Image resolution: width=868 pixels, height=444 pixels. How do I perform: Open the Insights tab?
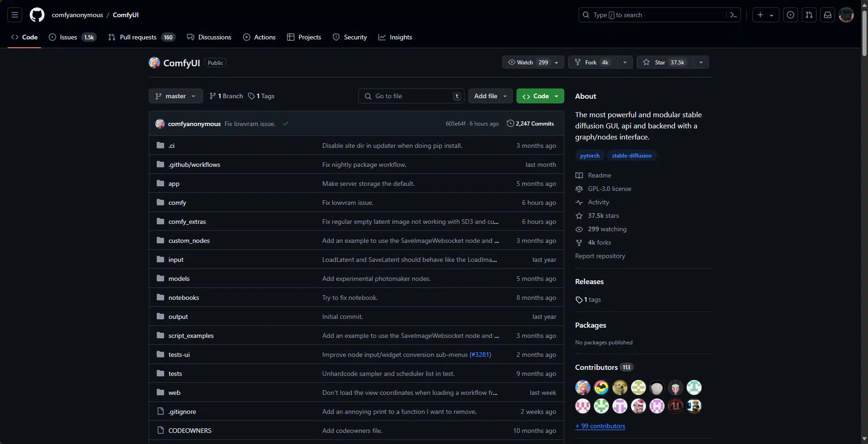coord(395,37)
